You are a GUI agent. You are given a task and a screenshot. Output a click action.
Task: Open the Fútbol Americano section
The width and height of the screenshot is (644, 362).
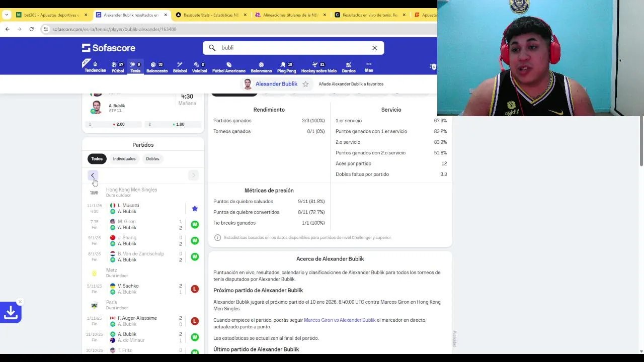pos(229,67)
